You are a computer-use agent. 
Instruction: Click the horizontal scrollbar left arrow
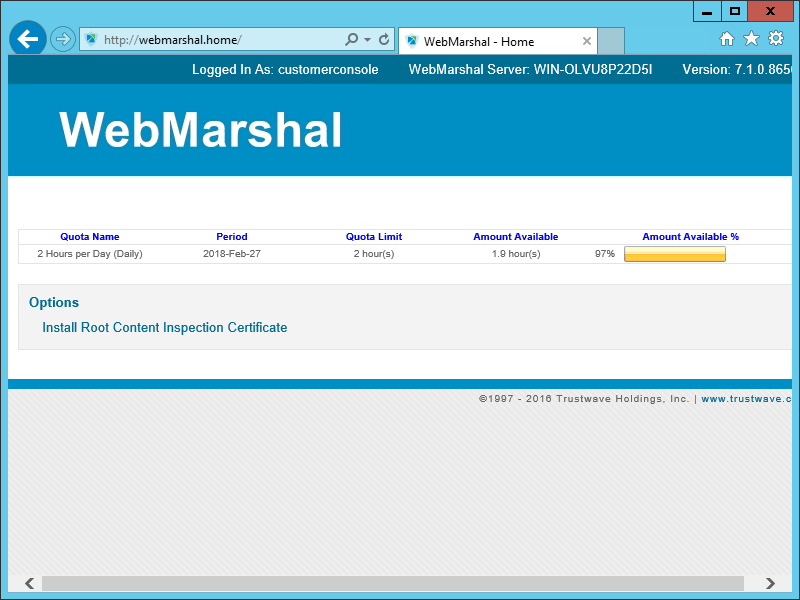click(29, 583)
